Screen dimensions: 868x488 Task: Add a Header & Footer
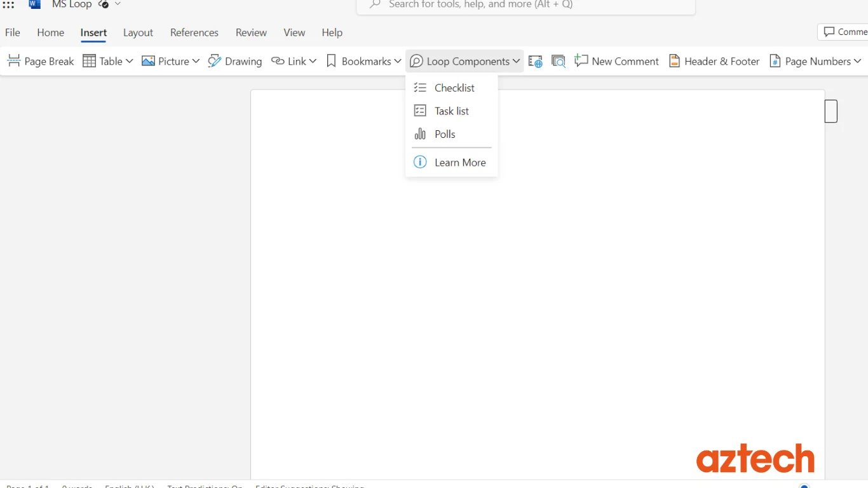click(714, 61)
